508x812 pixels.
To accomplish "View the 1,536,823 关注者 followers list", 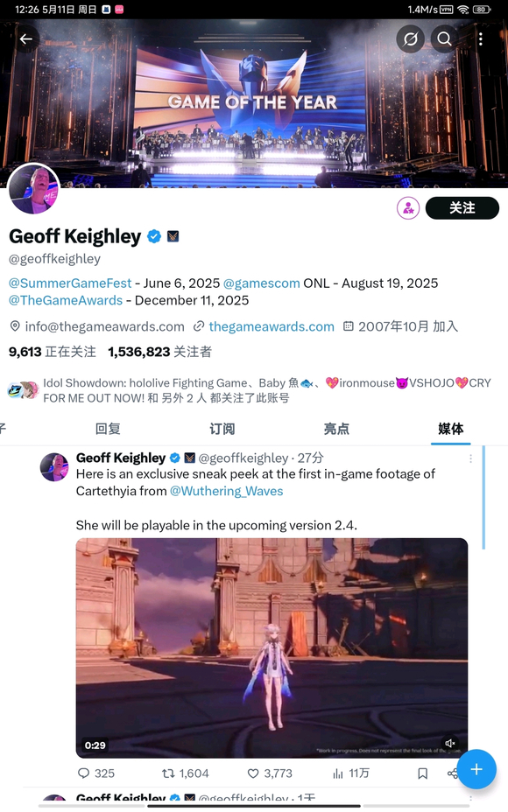I will 159,352.
